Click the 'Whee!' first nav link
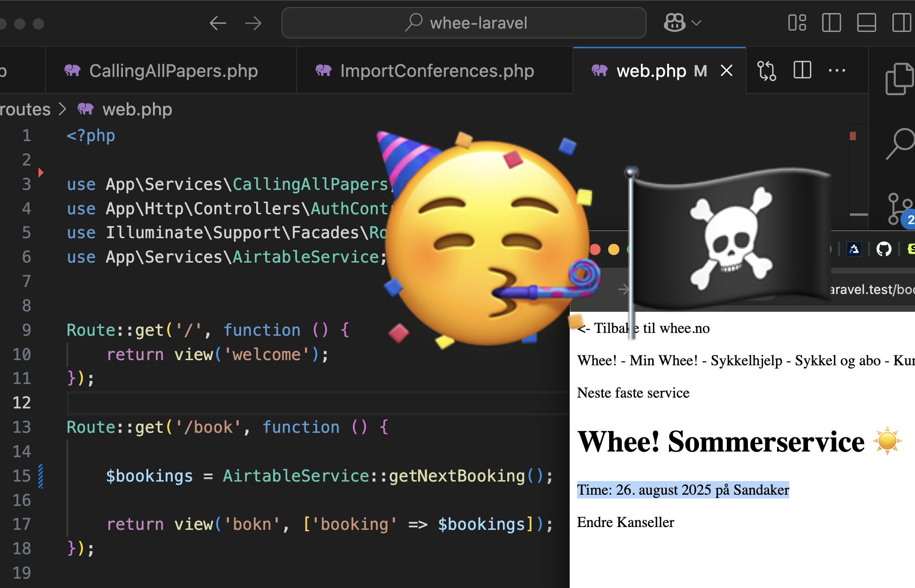This screenshot has width=915, height=588. point(597,361)
